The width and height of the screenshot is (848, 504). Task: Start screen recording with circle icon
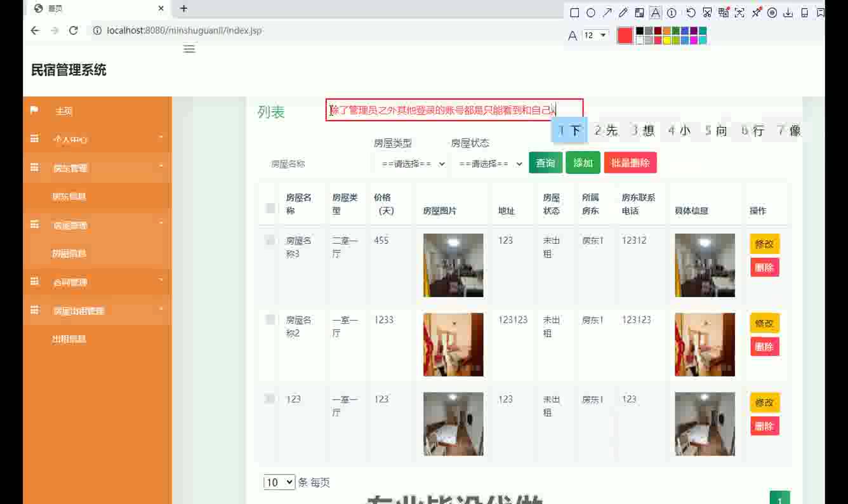tap(772, 13)
